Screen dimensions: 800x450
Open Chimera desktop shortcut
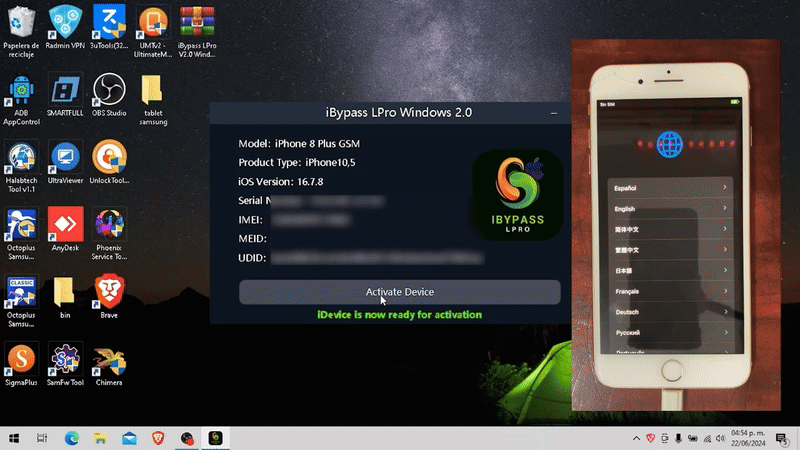point(109,365)
